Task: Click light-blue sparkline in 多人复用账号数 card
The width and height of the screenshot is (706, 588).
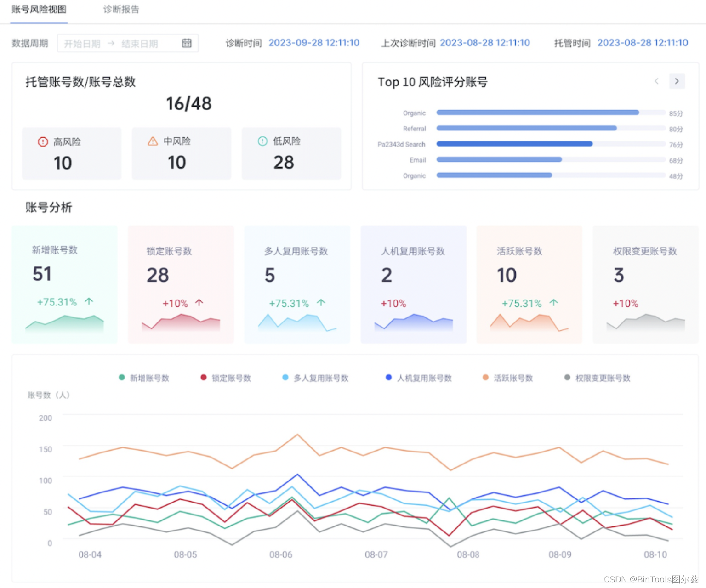Action: [x=297, y=322]
